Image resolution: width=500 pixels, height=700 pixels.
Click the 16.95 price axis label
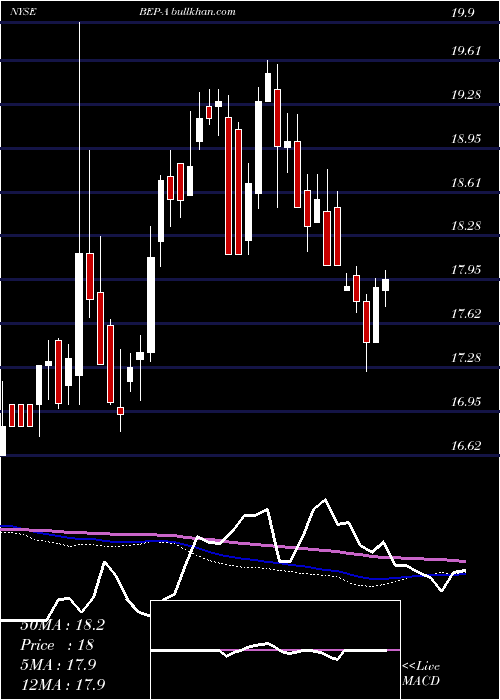coord(466,401)
